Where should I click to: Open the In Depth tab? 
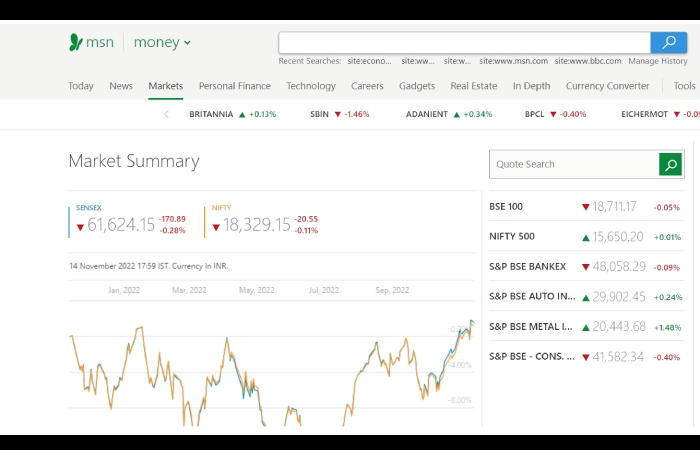click(531, 86)
